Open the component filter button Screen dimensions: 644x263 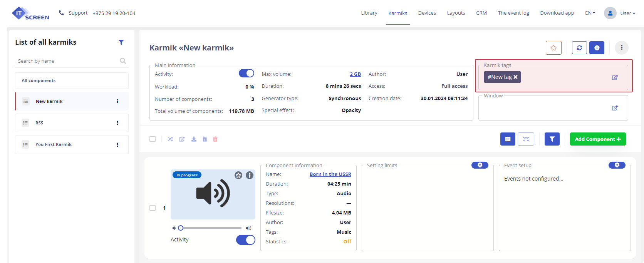pos(552,139)
